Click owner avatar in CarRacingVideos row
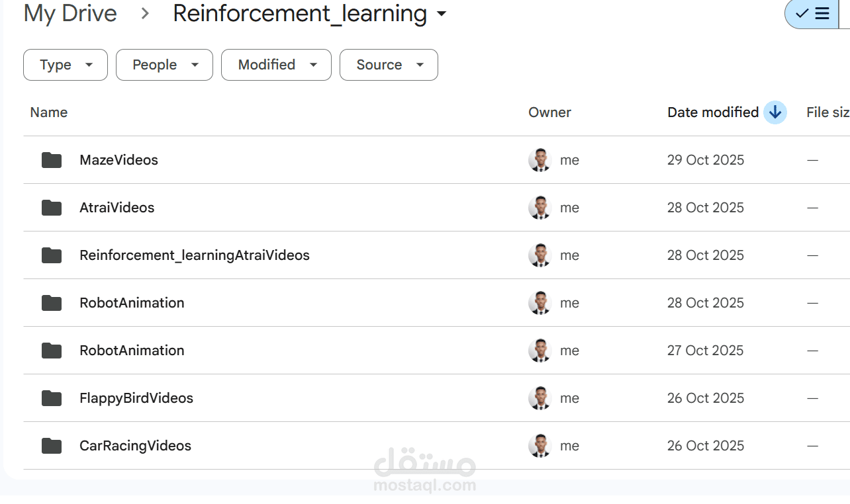The image size is (850, 504). 540,446
